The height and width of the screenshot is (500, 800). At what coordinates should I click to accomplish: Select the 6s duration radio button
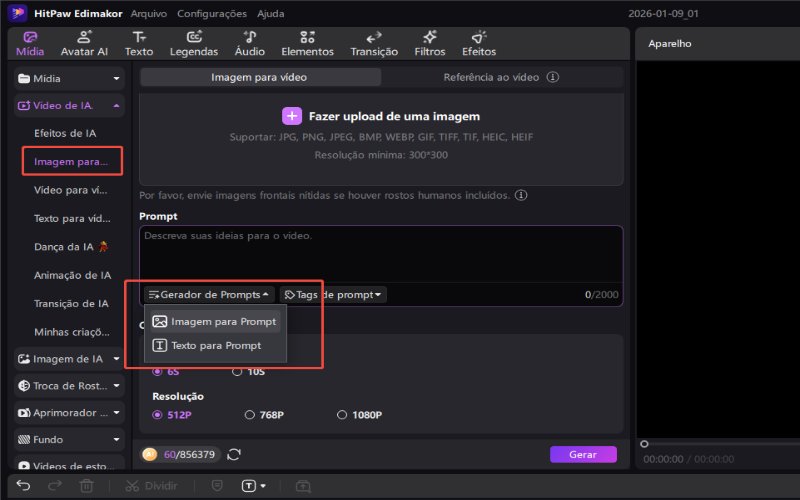(x=158, y=371)
